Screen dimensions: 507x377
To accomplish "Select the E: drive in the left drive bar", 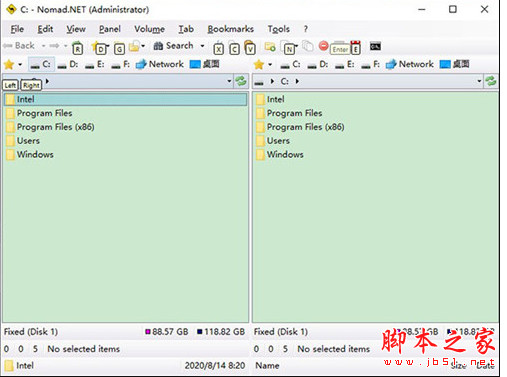I will pos(94,64).
